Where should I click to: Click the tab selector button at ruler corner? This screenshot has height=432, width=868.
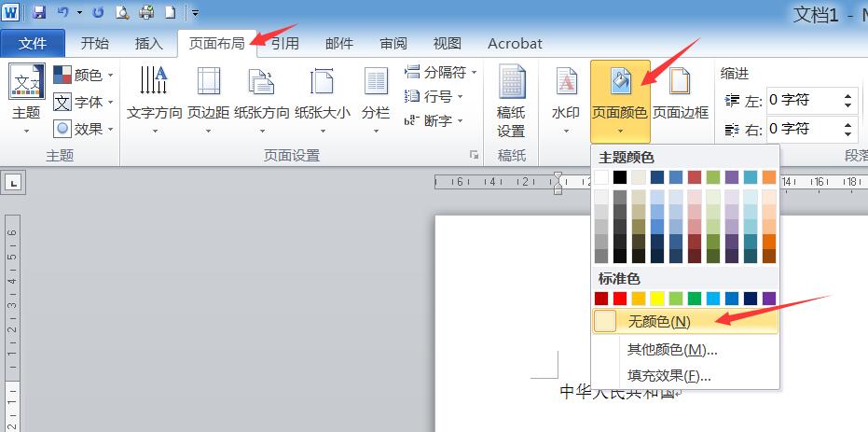[13, 183]
